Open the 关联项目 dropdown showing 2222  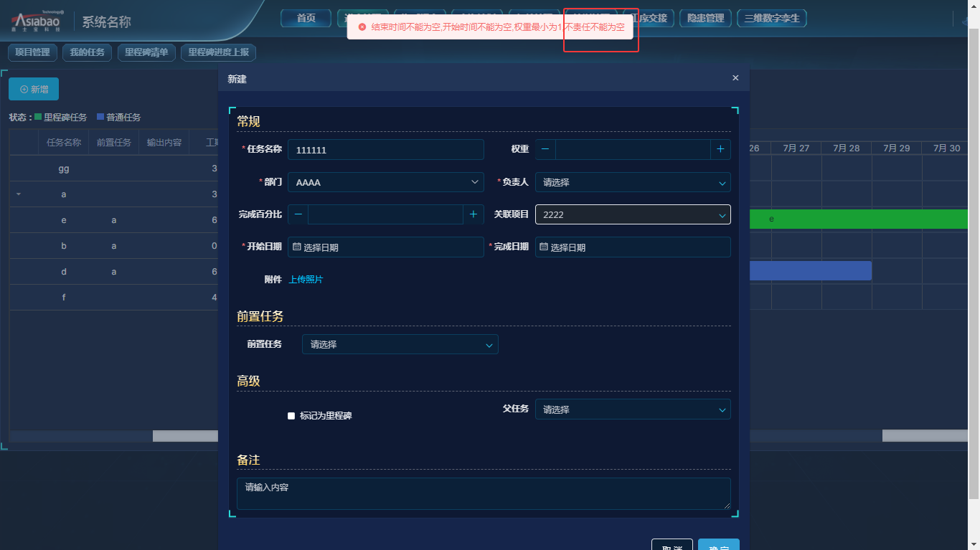(x=633, y=214)
